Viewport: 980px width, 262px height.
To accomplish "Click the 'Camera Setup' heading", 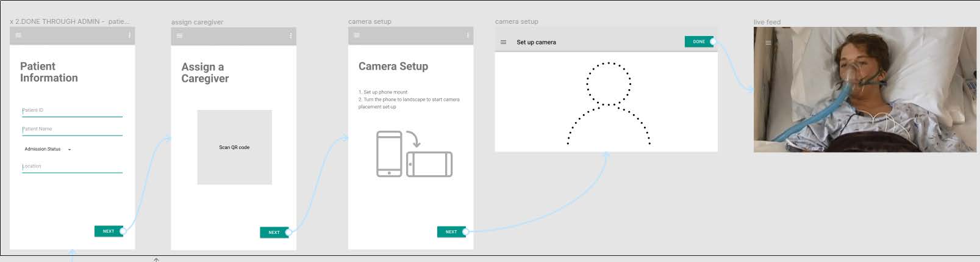I will point(393,67).
